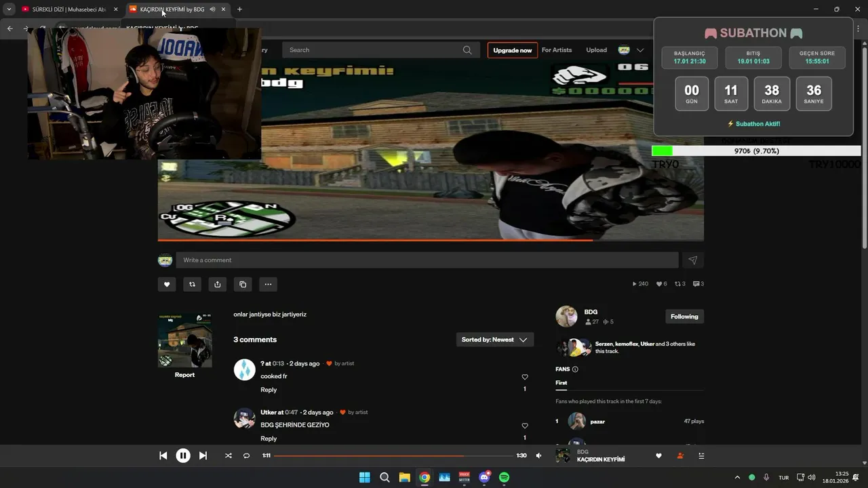The width and height of the screenshot is (868, 488).
Task: Copy the track link with the copy icon
Action: [243, 284]
